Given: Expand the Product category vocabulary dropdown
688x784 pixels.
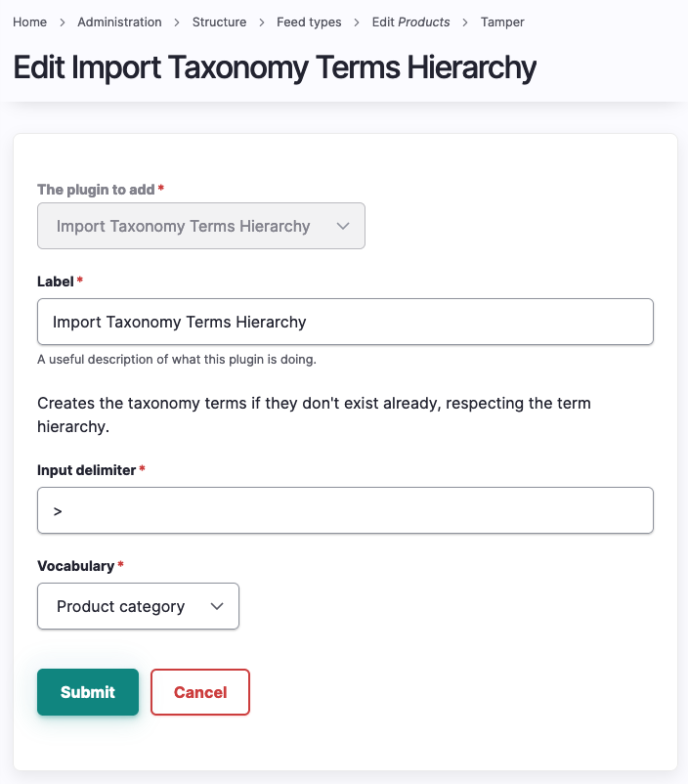Looking at the screenshot, I should [138, 606].
